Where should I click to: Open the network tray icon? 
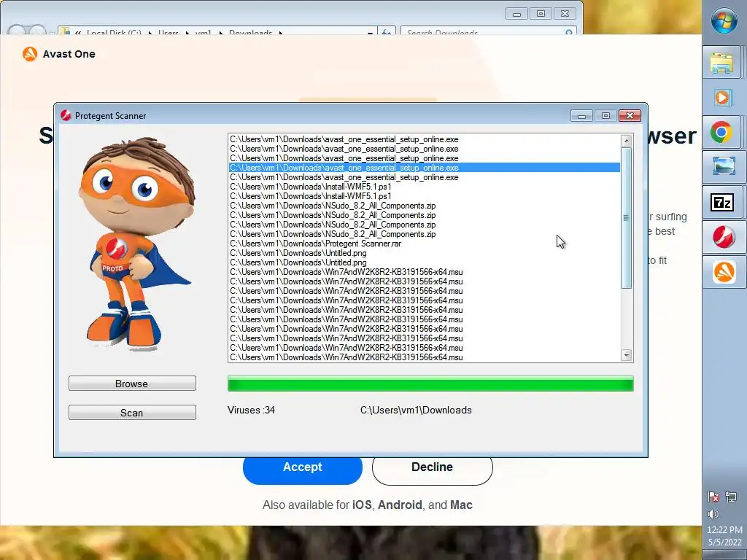pyautogui.click(x=731, y=497)
